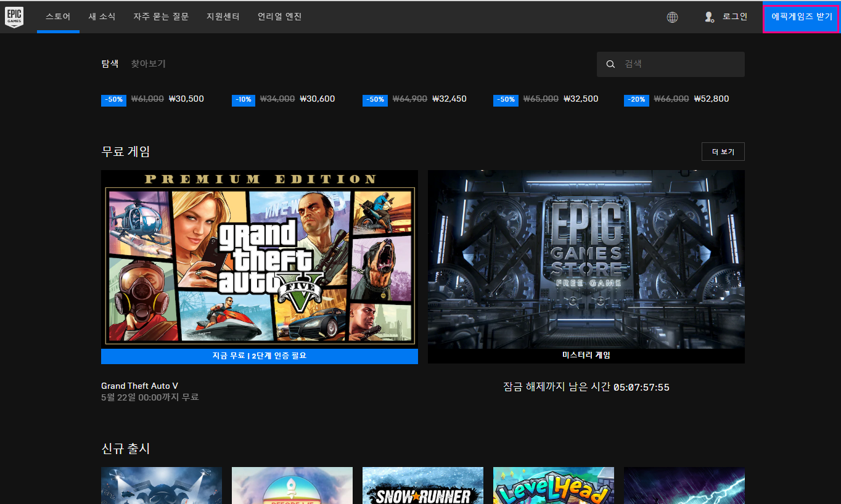Click the ₩32,450 sale price
The width and height of the screenshot is (841, 504).
tap(449, 99)
